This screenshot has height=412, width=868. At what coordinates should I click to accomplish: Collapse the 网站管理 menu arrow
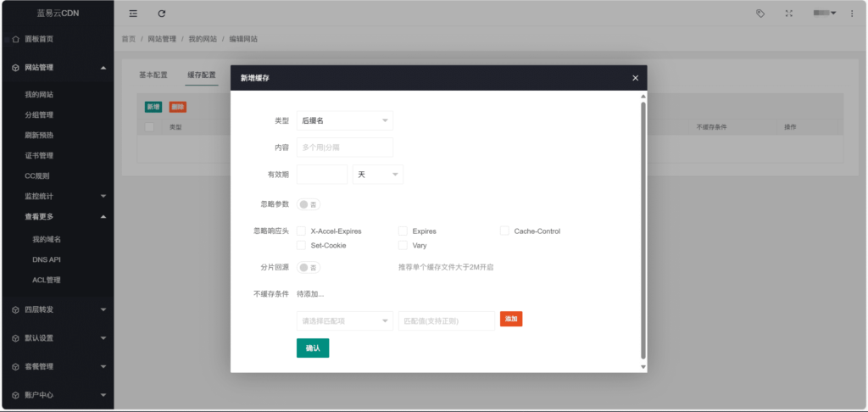pos(103,68)
